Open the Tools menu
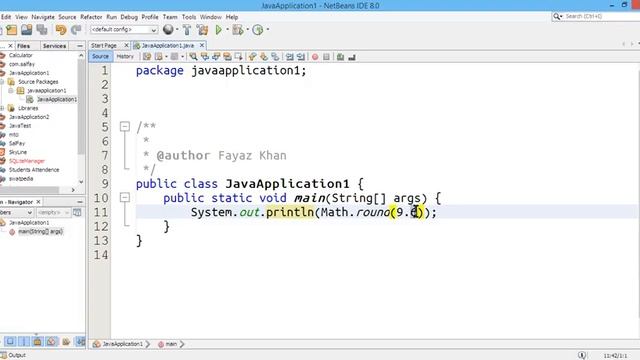640x360 pixels. (x=189, y=17)
